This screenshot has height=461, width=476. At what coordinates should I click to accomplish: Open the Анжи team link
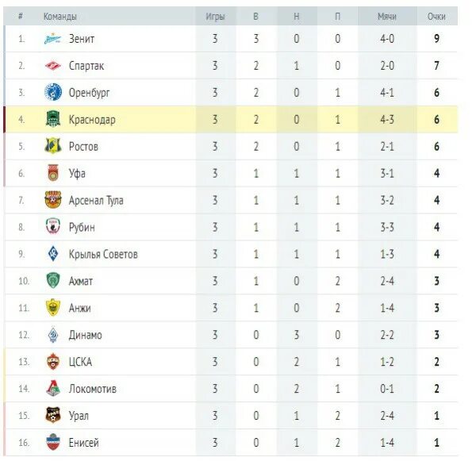[x=80, y=308]
